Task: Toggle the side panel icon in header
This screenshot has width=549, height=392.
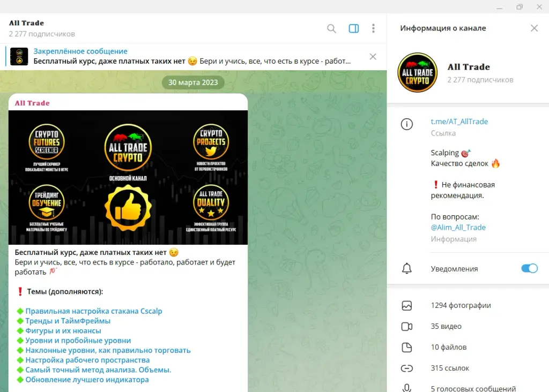Action: (354, 28)
